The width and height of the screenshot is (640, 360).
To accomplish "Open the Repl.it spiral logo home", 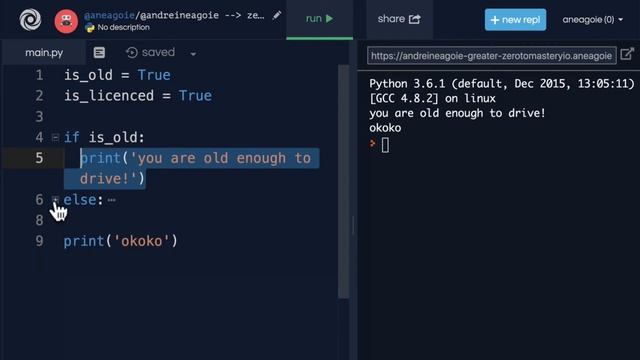I will point(30,20).
